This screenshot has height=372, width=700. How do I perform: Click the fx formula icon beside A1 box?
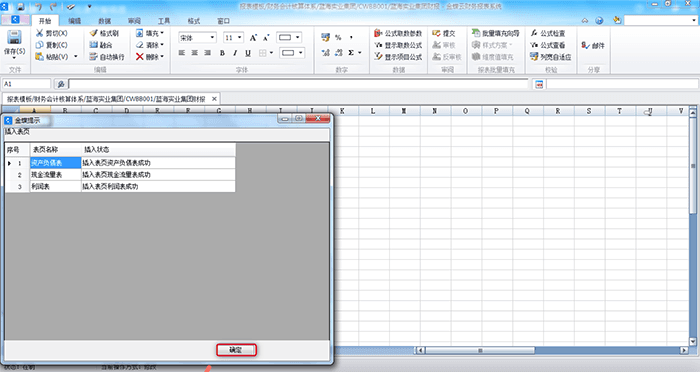tap(61, 84)
